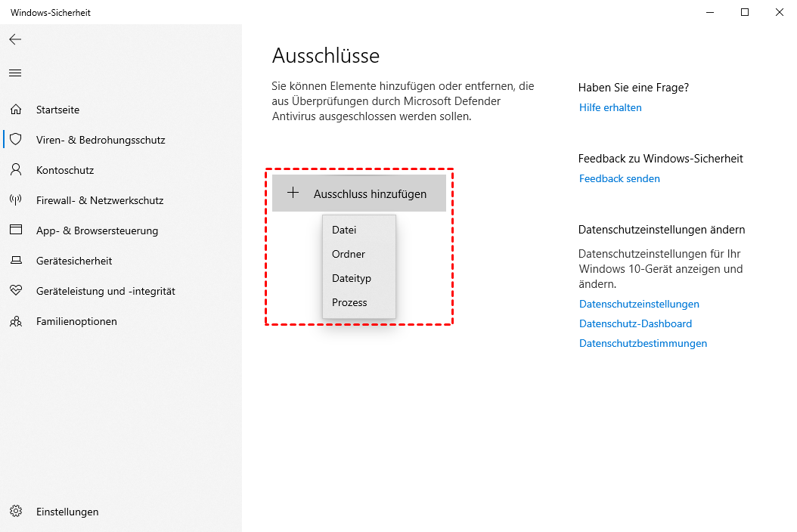Choose Datei from the dropdown menu

click(x=344, y=230)
